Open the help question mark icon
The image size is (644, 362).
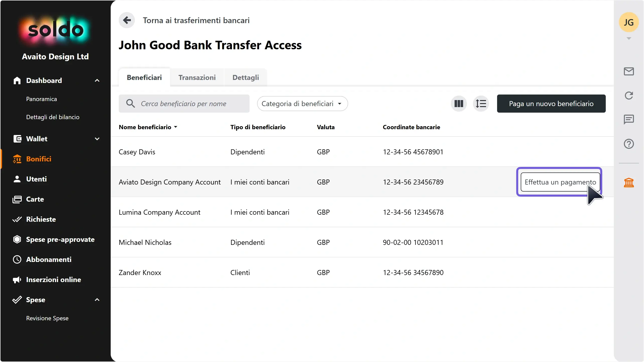629,144
